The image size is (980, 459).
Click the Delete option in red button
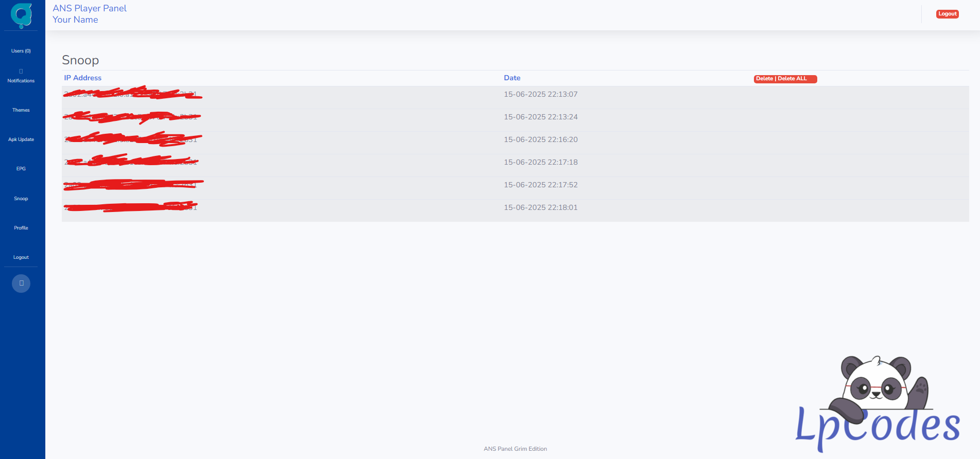pos(764,79)
